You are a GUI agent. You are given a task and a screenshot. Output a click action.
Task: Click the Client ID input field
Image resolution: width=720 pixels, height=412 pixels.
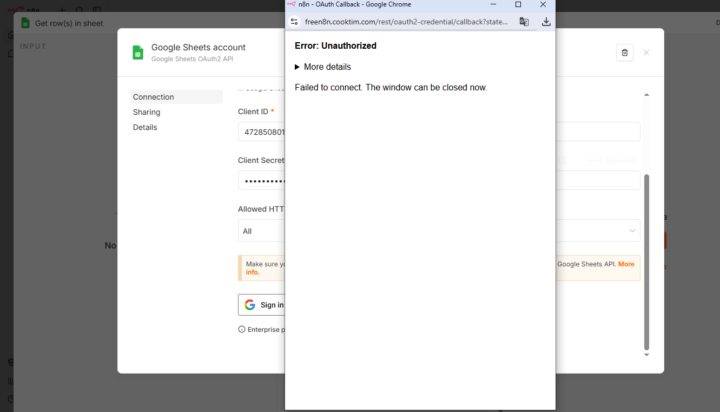pos(439,132)
